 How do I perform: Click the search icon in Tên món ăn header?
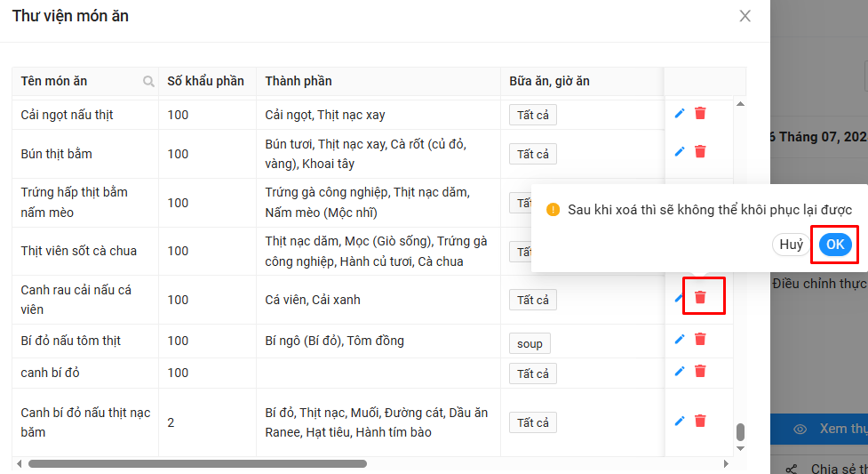(148, 82)
